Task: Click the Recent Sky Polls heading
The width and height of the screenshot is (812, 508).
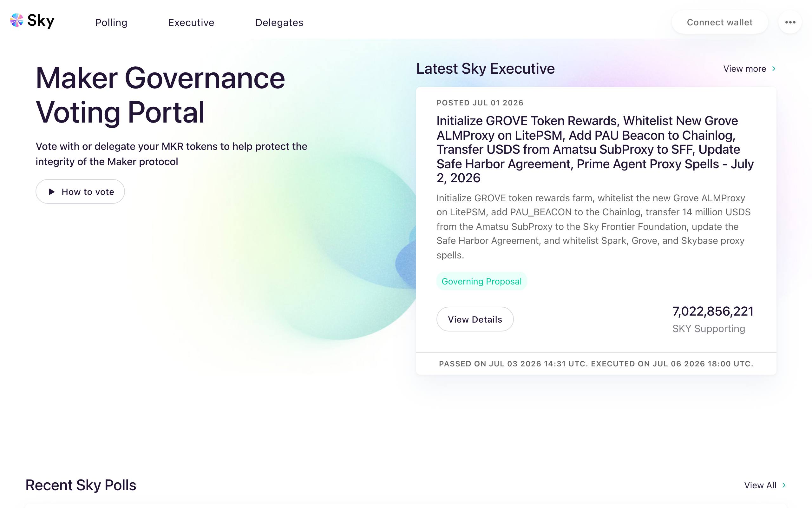Action: pyautogui.click(x=81, y=485)
